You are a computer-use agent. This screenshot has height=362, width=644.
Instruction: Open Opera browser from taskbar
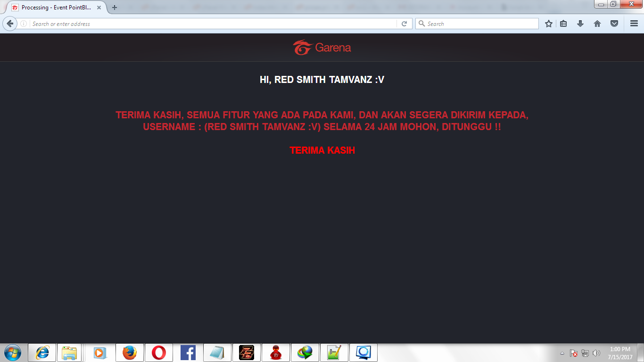[159, 353]
